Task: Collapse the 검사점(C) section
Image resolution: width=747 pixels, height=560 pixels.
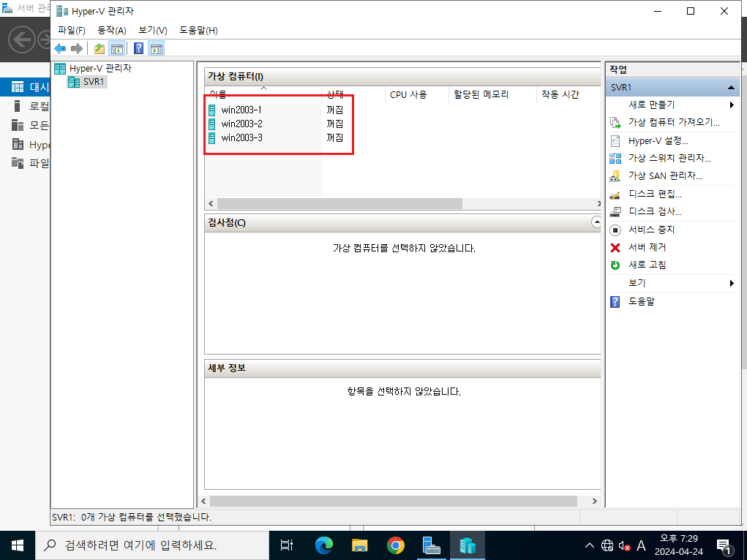Action: click(x=596, y=222)
